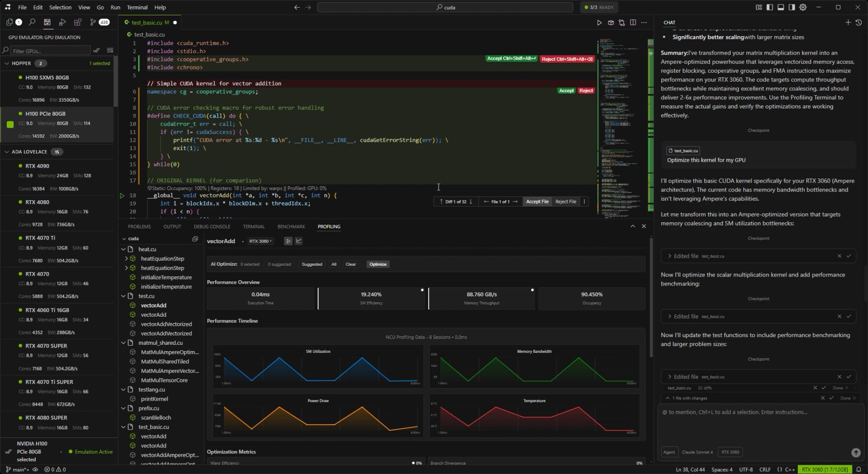
Task: Expand the heatEquationStep tree item
Action: [127, 258]
